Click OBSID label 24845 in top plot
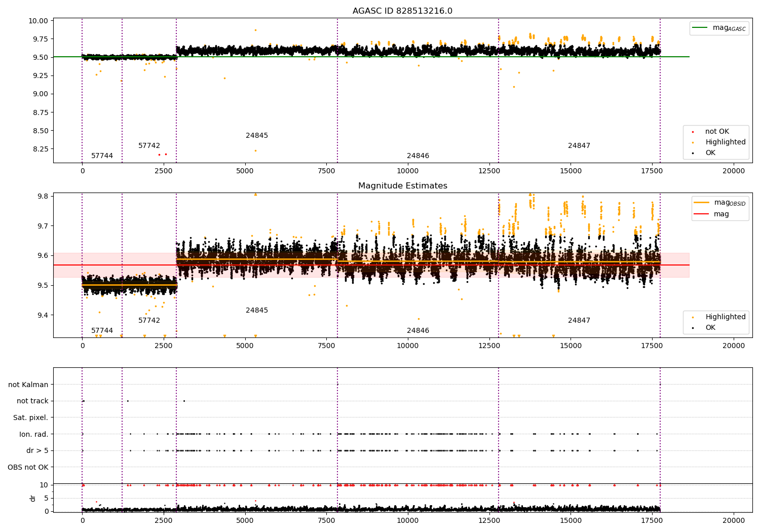The width and height of the screenshot is (760, 532). [257, 136]
